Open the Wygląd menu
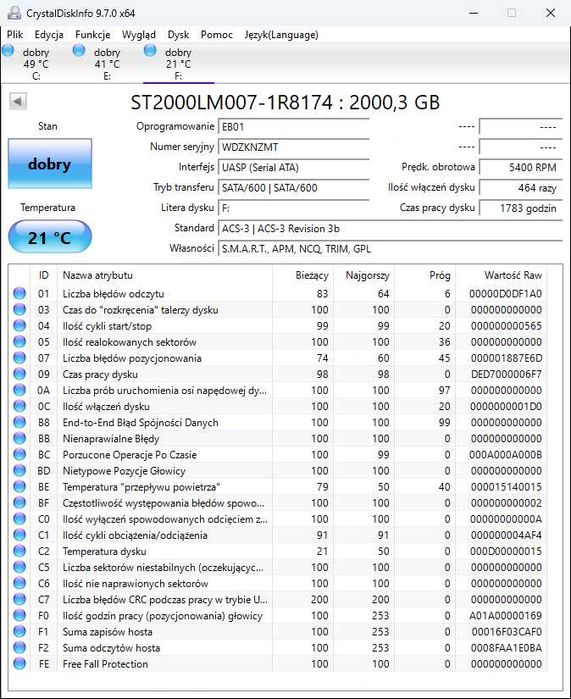The width and height of the screenshot is (571, 699). [139, 35]
